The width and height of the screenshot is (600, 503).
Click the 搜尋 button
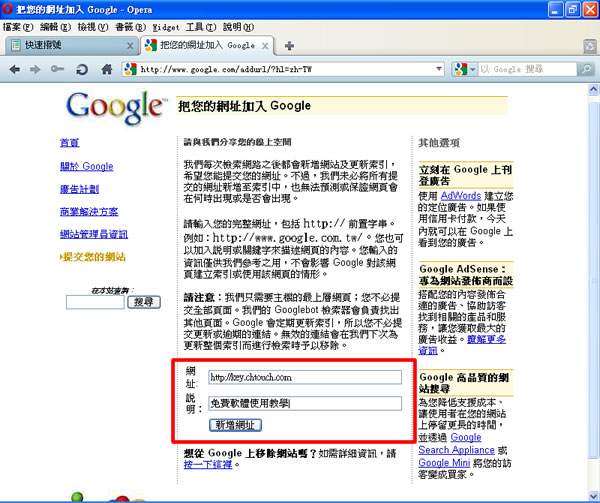tap(144, 302)
